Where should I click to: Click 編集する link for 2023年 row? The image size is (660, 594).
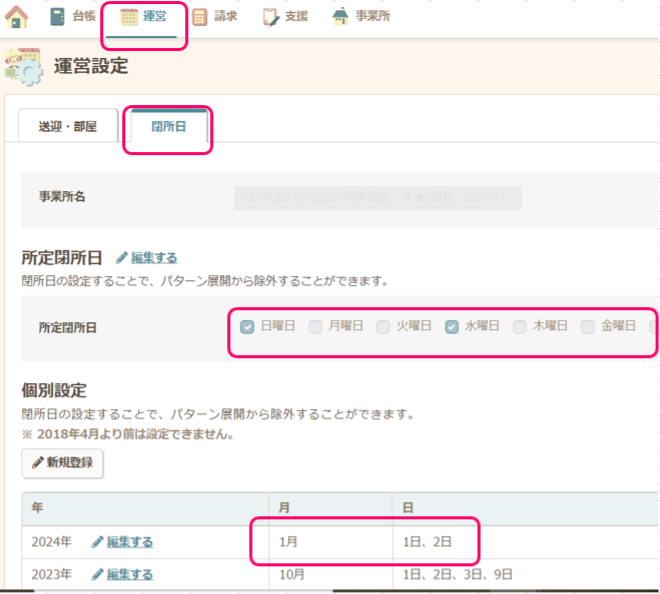129,574
